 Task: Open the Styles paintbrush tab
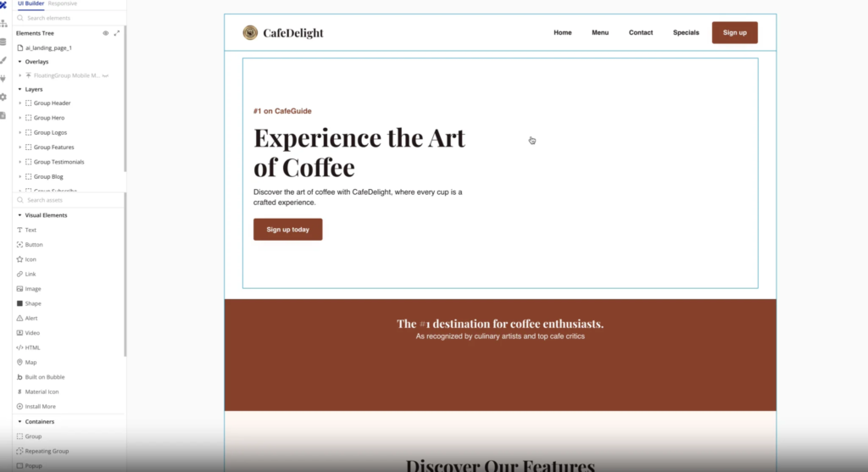coord(3,60)
